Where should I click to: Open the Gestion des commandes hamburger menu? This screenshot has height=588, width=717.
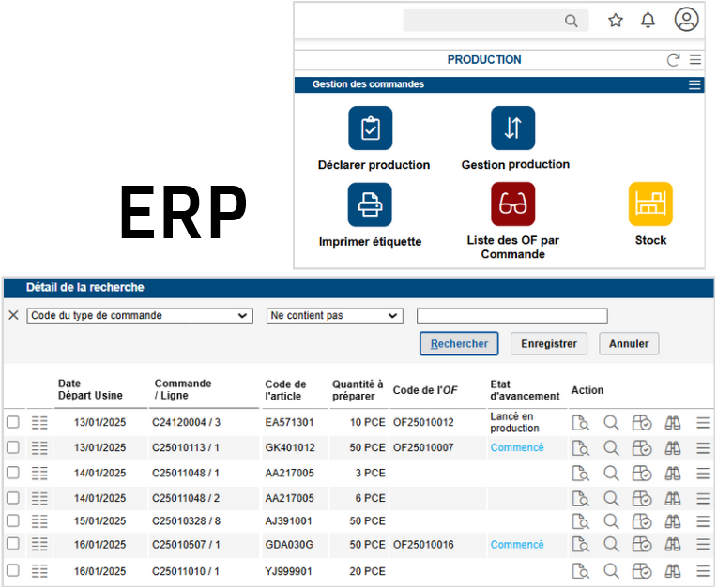(694, 84)
